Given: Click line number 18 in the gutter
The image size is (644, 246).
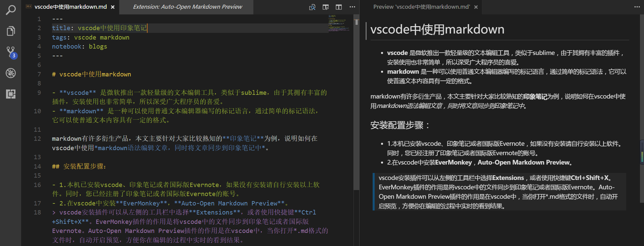Looking at the screenshot, I should 37,212.
